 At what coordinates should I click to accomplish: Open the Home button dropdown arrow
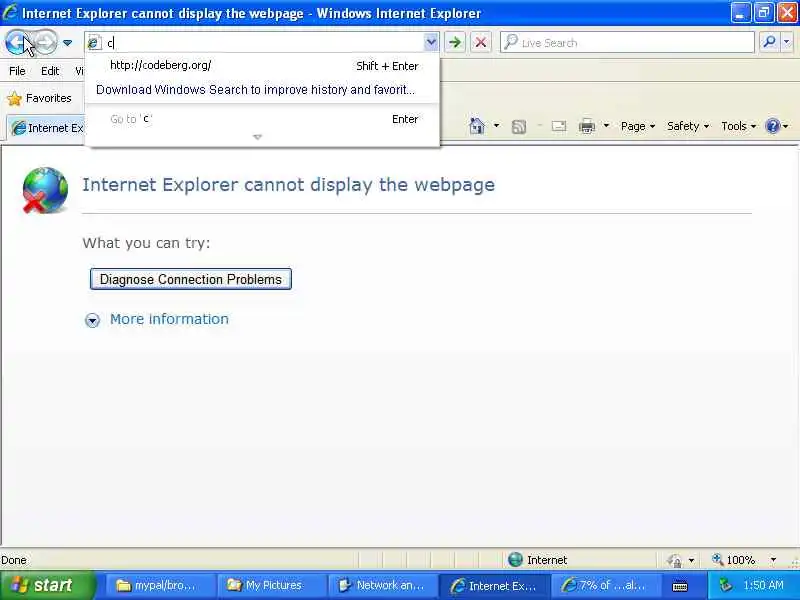[x=496, y=126]
